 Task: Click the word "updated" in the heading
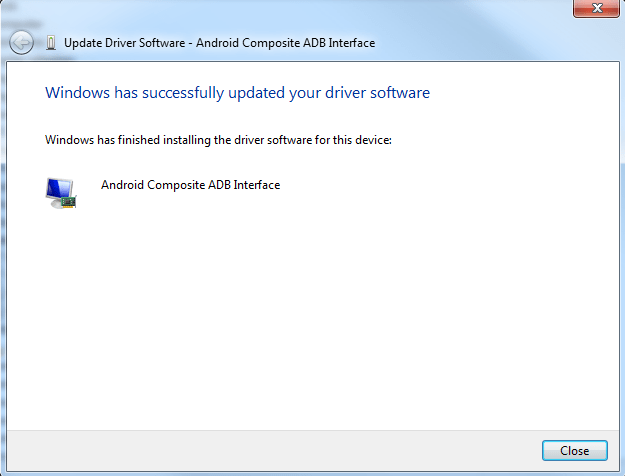(260, 93)
